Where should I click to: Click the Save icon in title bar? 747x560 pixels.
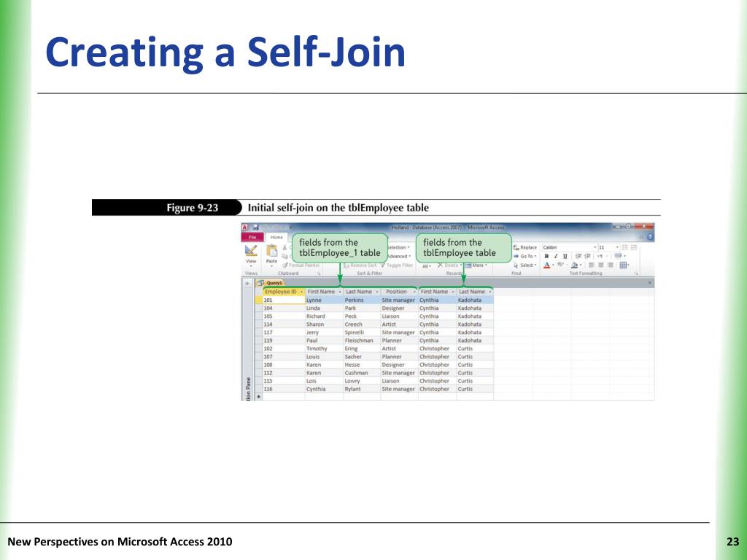click(256, 227)
